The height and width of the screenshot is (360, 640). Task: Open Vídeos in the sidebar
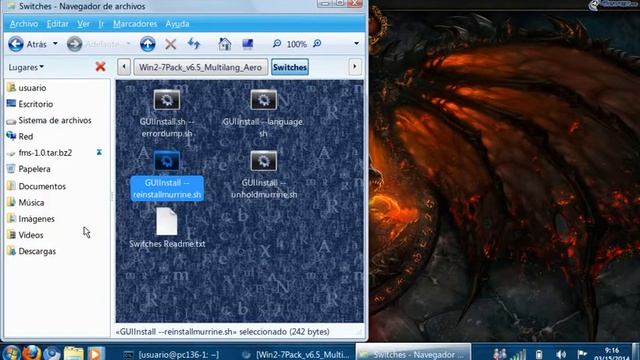pos(31,235)
